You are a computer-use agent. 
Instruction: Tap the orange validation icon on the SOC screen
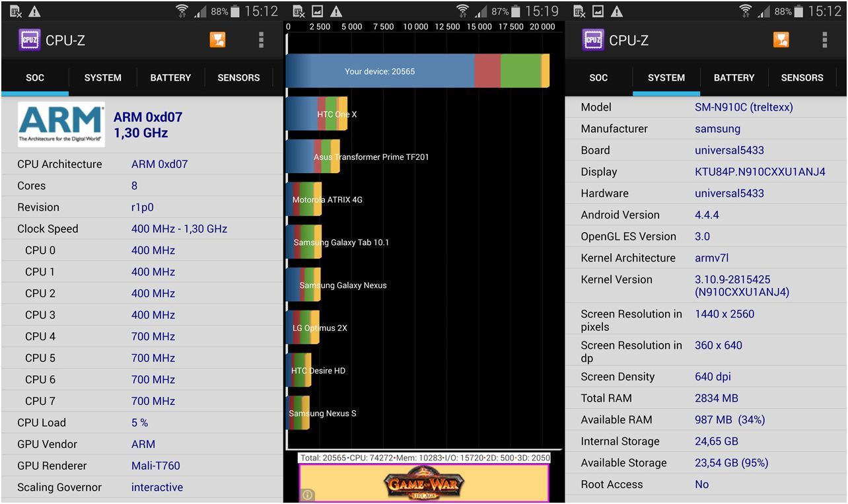click(x=217, y=40)
